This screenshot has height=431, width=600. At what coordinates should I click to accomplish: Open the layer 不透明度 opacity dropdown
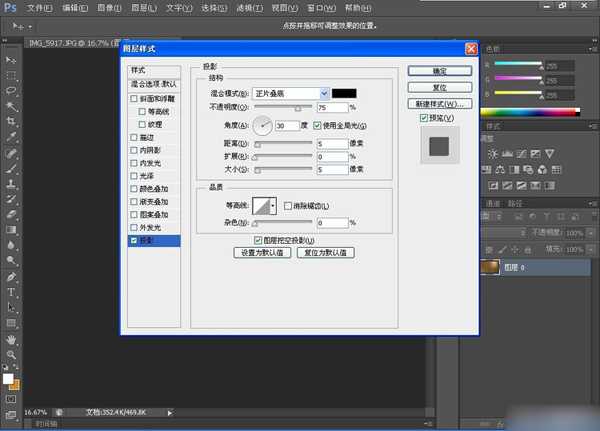tap(591, 231)
